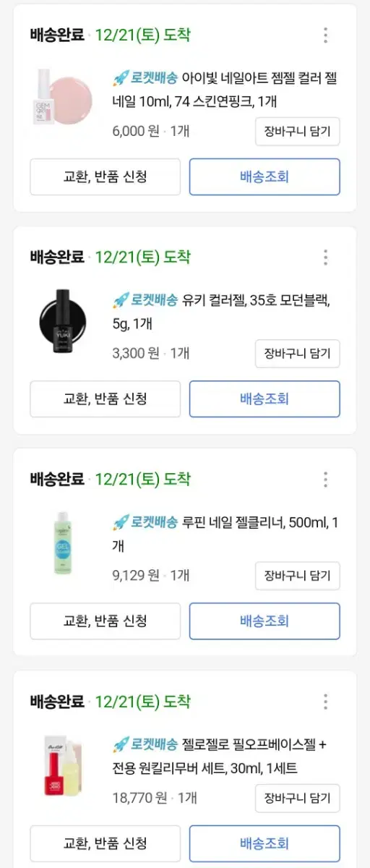Open more options for 루핀 젤클리너 order
The height and width of the screenshot is (868, 370).
(326, 480)
